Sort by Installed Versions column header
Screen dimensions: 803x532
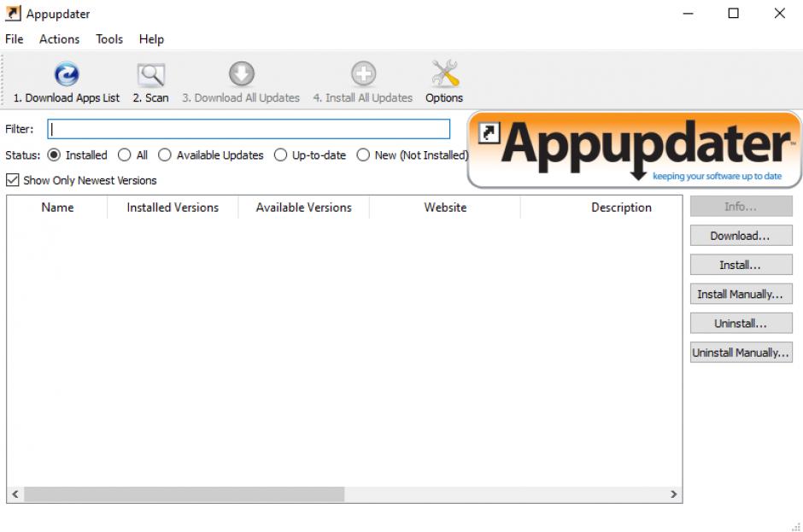[x=173, y=208]
